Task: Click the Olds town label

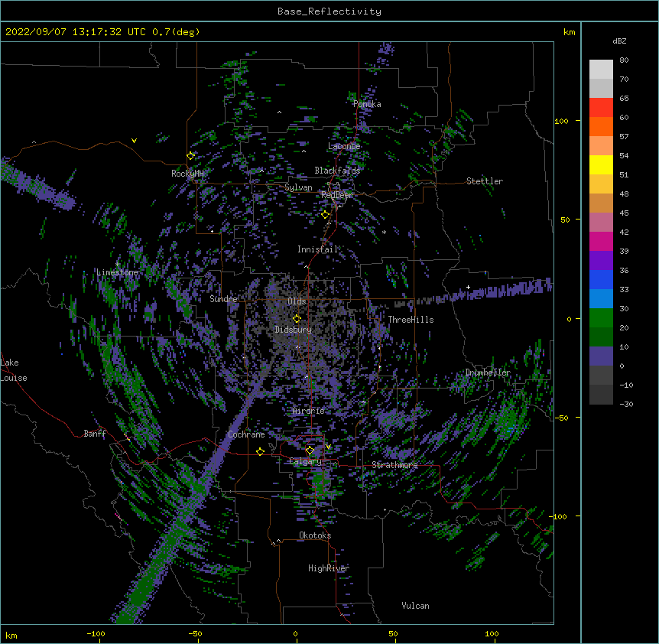Action: coord(297,301)
